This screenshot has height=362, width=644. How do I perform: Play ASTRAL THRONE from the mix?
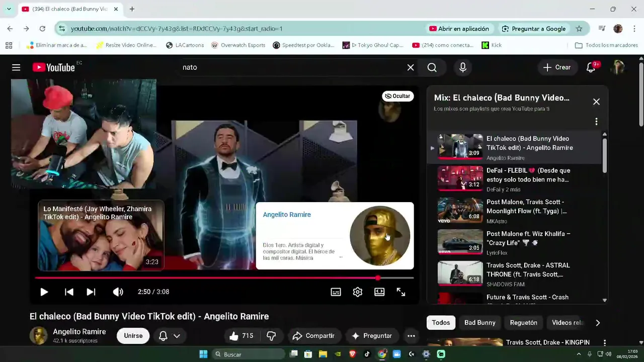point(515,275)
